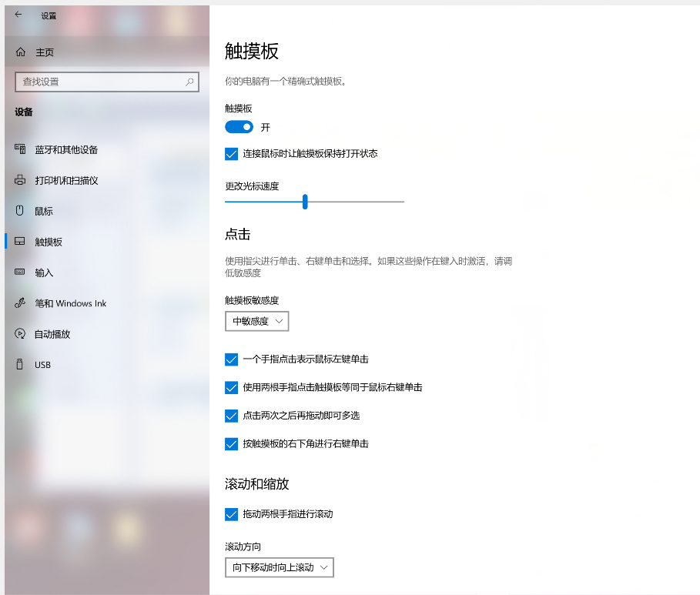The image size is (700, 595).
Task: Open 输入 typing settings from sidebar
Action: click(x=18, y=272)
